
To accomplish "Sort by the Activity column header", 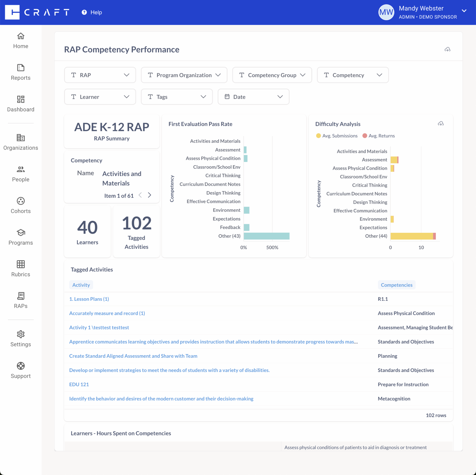I will pyautogui.click(x=81, y=285).
